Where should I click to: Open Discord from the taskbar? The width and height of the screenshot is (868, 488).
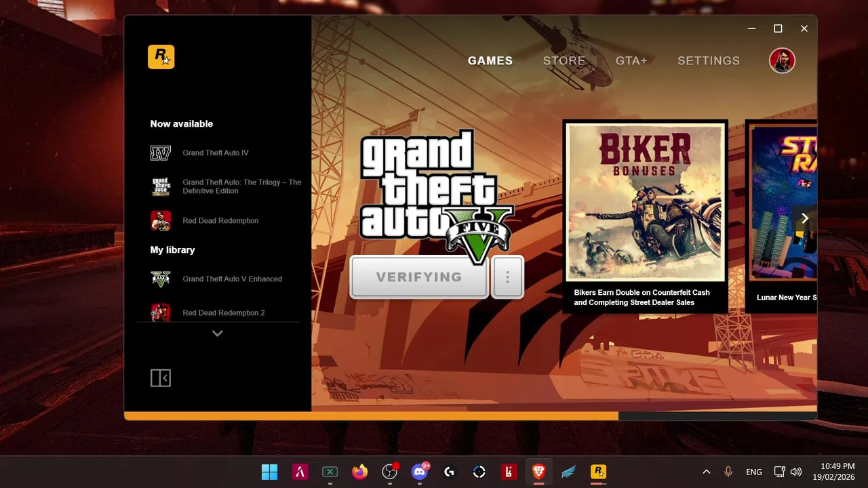(x=420, y=472)
